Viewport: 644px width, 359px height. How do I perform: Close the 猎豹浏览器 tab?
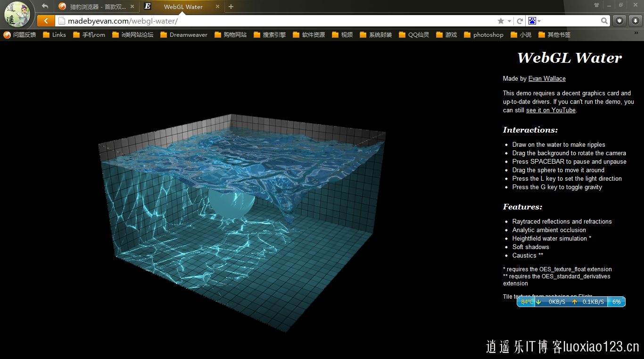click(x=132, y=7)
